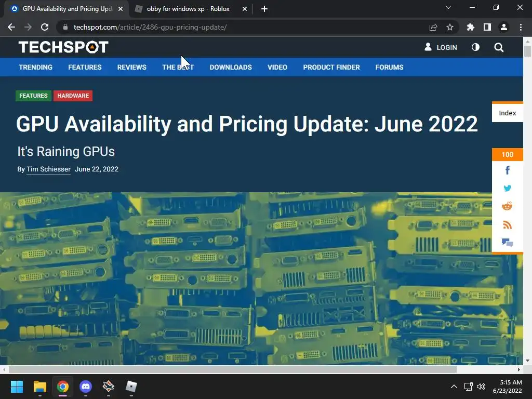The image size is (532, 399).
Task: Click the green FEATURES tag
Action: pos(33,96)
